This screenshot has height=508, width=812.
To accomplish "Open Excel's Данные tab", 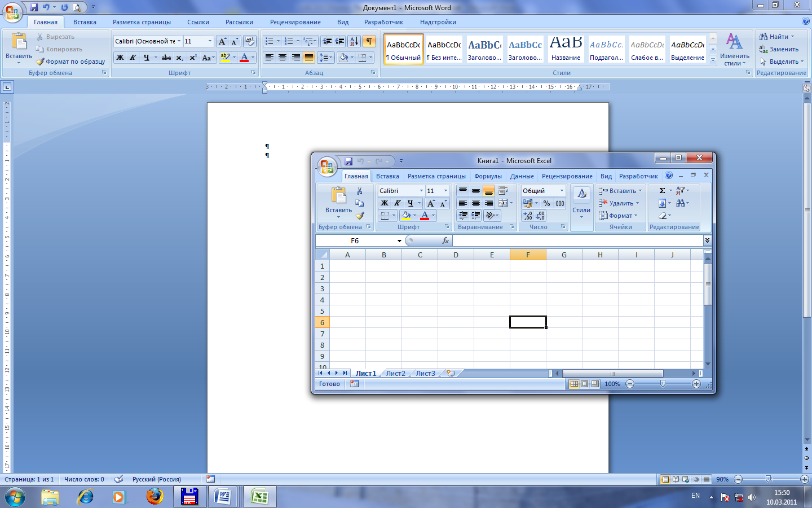I will (x=522, y=176).
